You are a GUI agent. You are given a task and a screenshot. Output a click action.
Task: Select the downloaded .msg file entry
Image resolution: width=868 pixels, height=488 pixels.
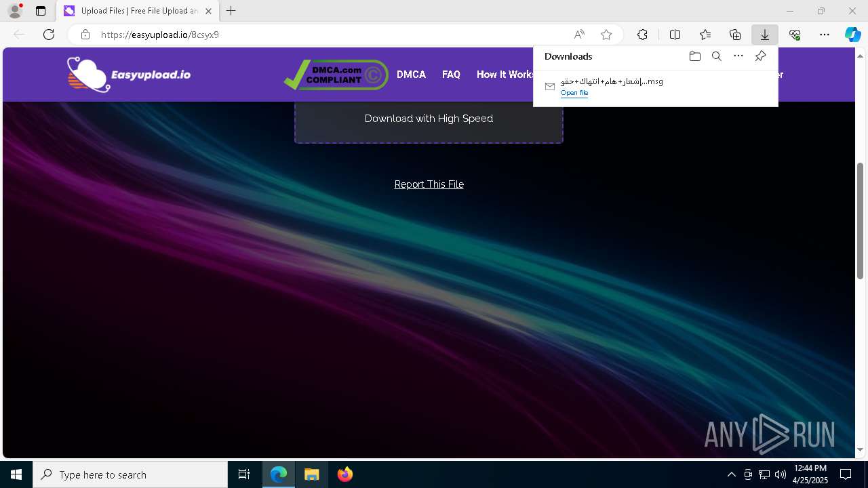point(655,87)
